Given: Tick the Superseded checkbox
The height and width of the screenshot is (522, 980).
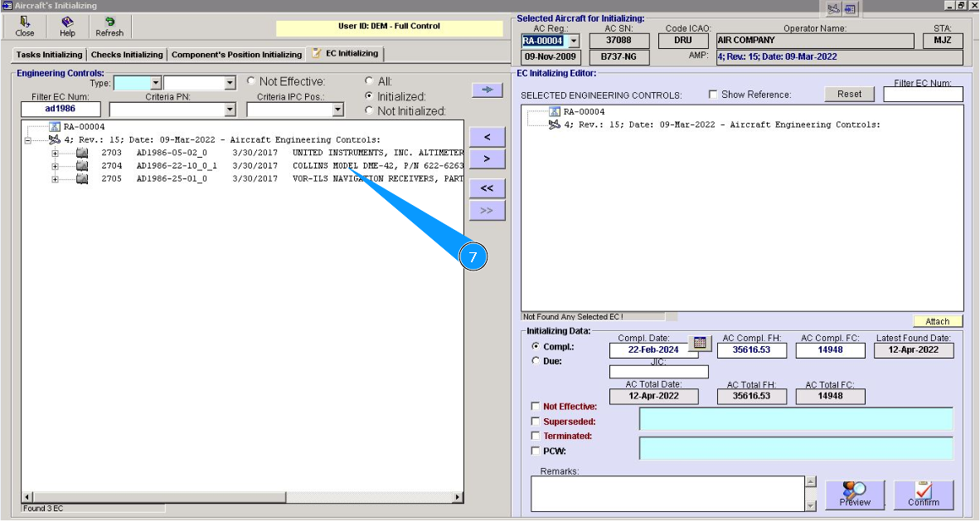Looking at the screenshot, I should coord(536,422).
